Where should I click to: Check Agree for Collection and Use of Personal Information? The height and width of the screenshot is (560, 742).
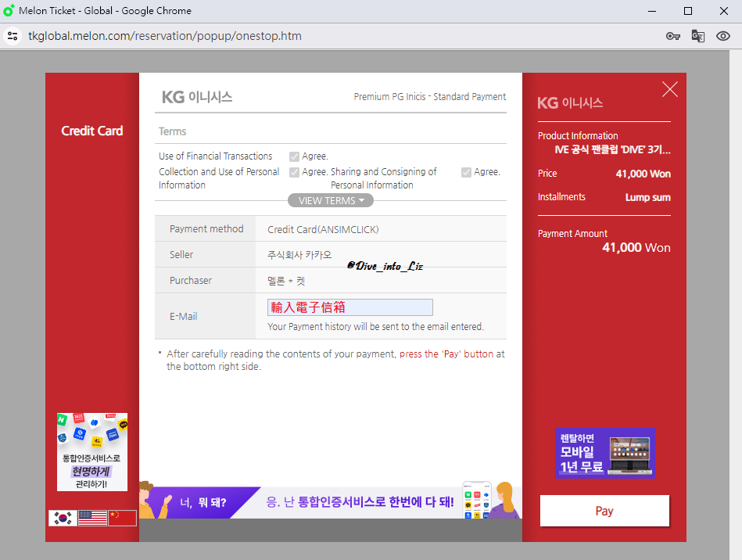(294, 172)
